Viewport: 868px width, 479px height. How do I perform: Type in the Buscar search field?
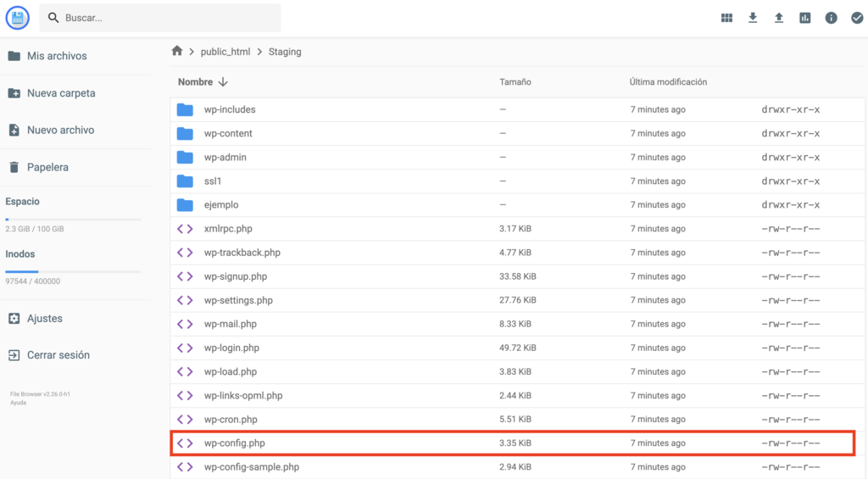[x=170, y=18]
